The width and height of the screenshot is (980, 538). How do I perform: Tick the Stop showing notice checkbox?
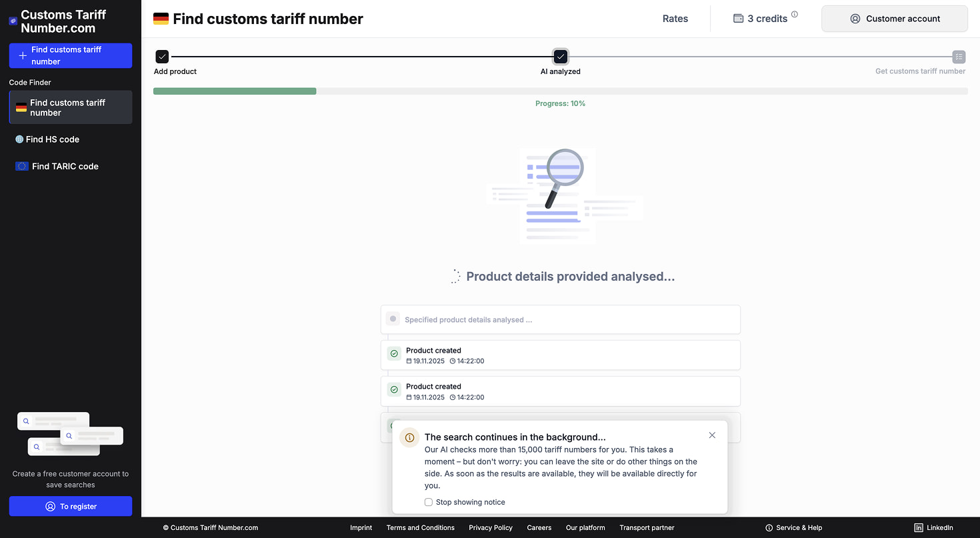(x=429, y=502)
